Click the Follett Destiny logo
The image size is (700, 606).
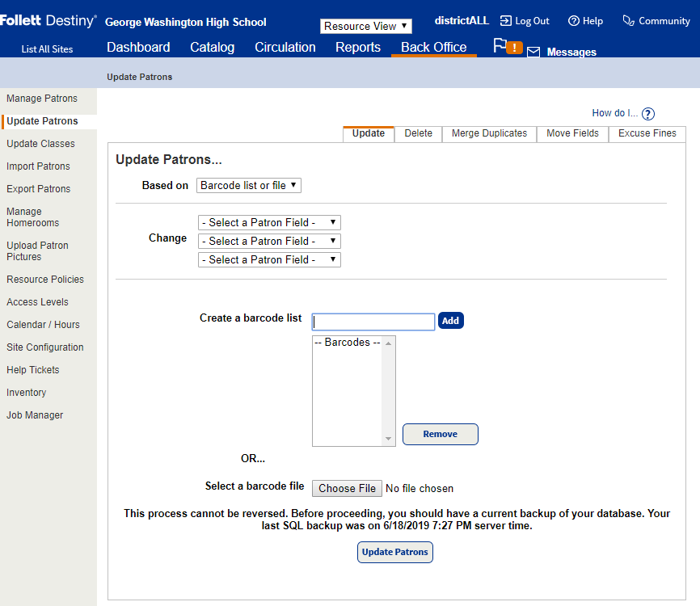click(x=47, y=20)
